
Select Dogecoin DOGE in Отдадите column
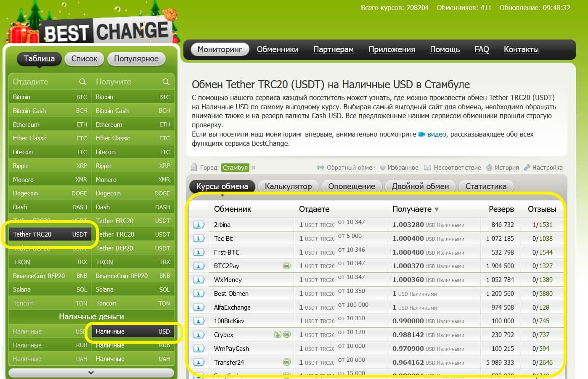coord(50,193)
